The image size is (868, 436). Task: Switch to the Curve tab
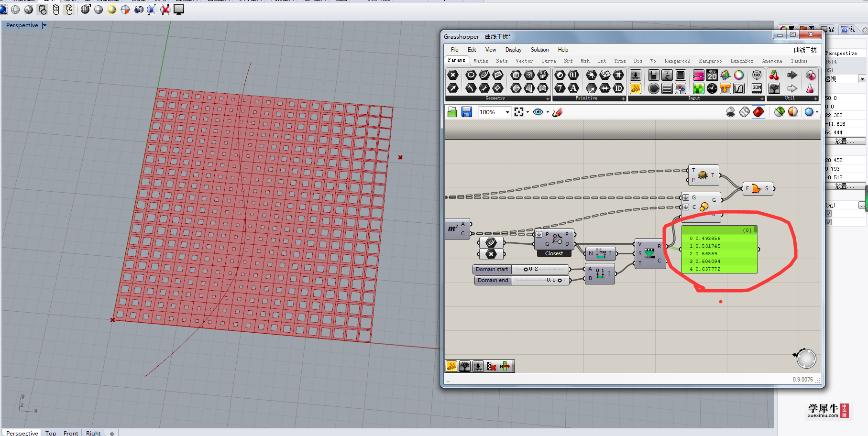pos(549,61)
